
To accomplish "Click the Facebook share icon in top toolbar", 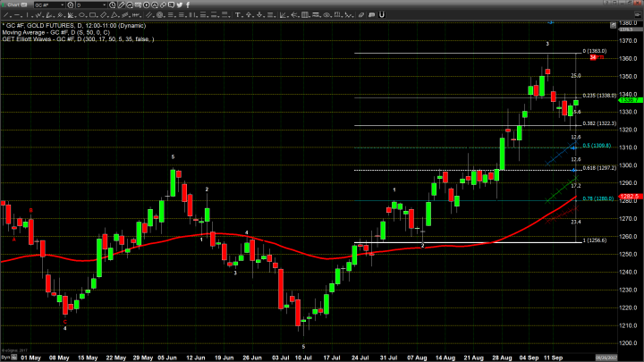I will [x=188, y=4].
